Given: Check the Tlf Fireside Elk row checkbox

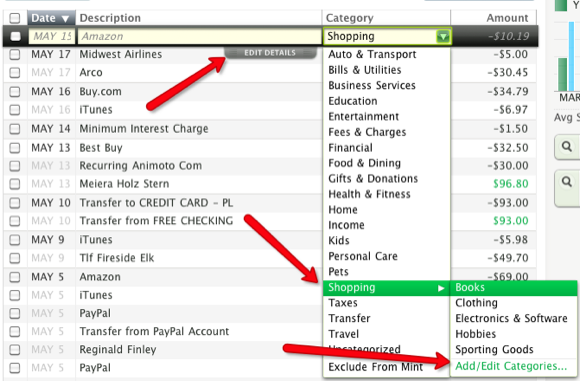Looking at the screenshot, I should click(15, 258).
